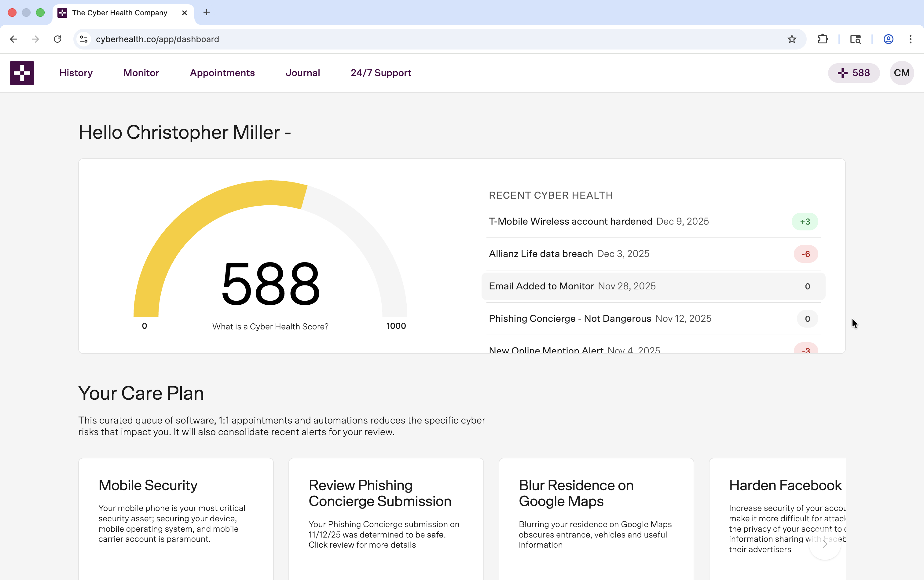Open 24/7 Support page
Viewport: 924px width, 580px height.
pos(381,73)
